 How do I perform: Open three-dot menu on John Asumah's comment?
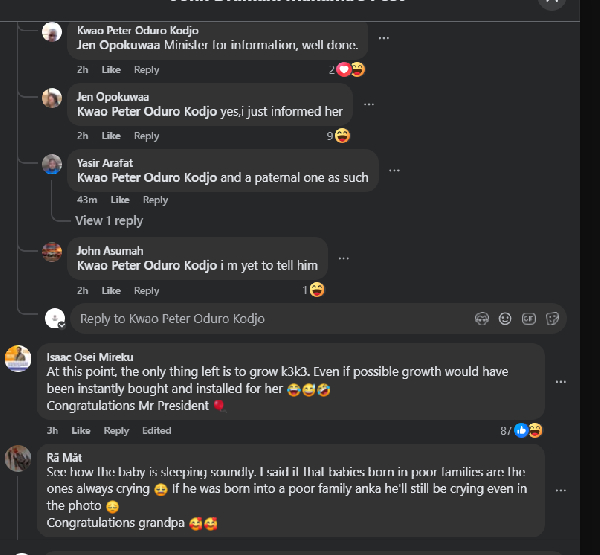click(343, 258)
